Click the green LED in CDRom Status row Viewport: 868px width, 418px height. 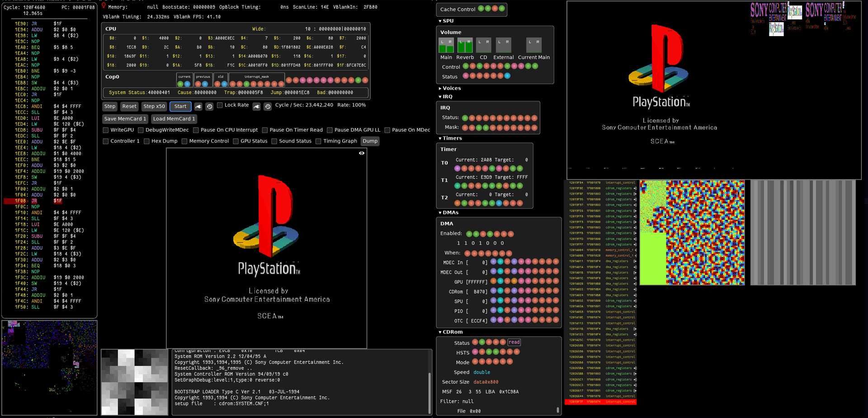(482, 342)
